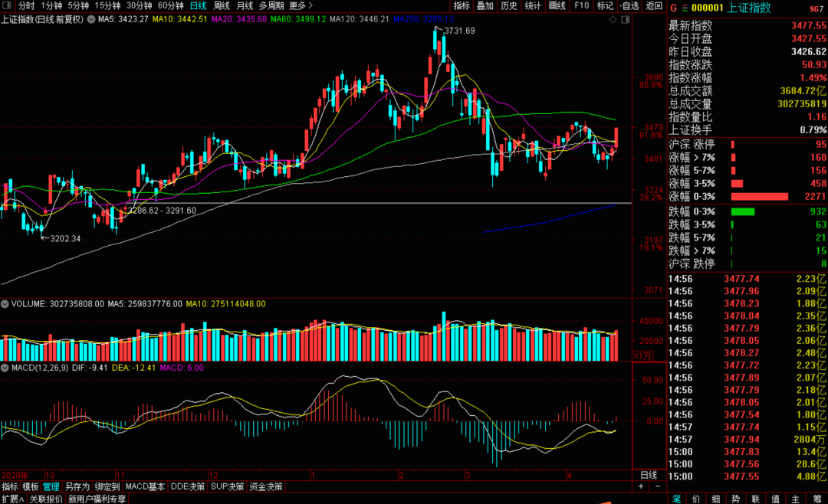Collapse the MACD indicator round toggle
This screenshot has width=828, height=504.
pos(5,368)
